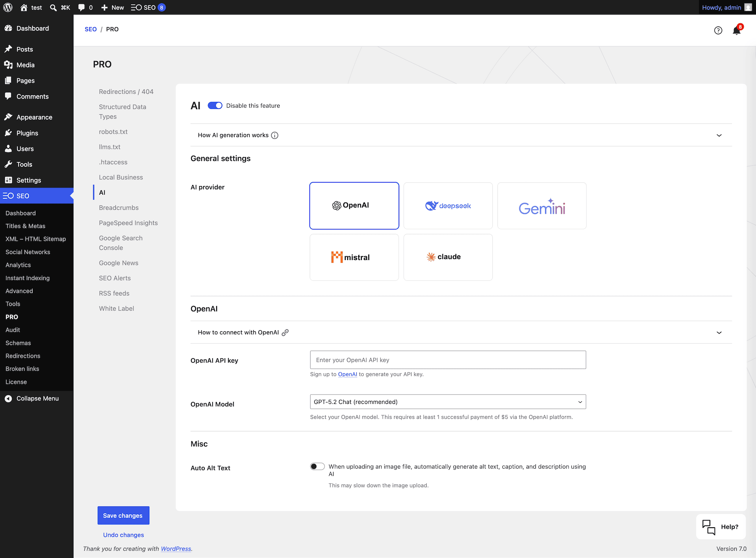This screenshot has width=756, height=558.
Task: Open SEO Alerts tab
Action: (x=115, y=278)
